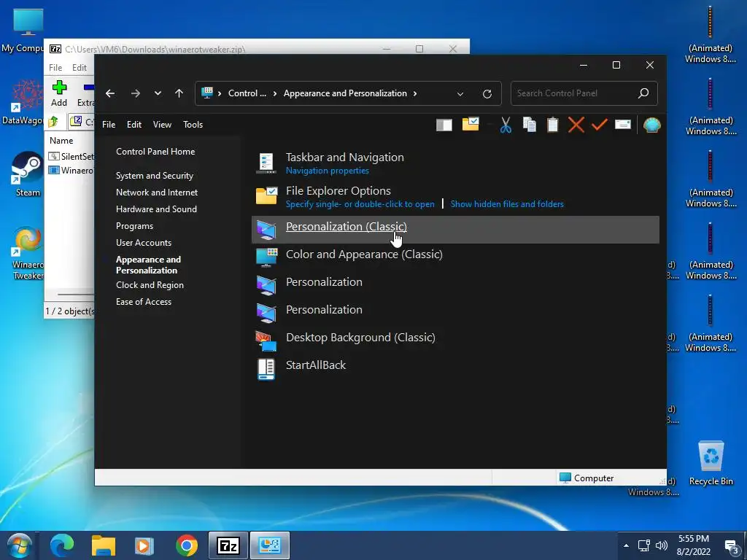Expand the address bar history dropdown

tap(460, 94)
